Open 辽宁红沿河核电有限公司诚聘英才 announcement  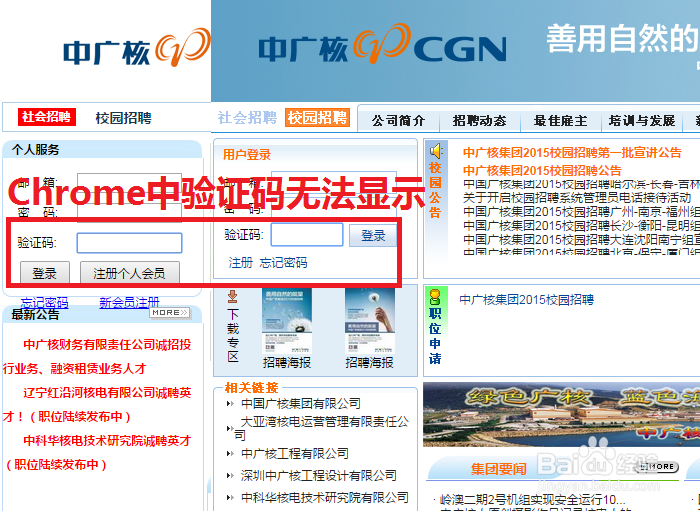[97, 404]
